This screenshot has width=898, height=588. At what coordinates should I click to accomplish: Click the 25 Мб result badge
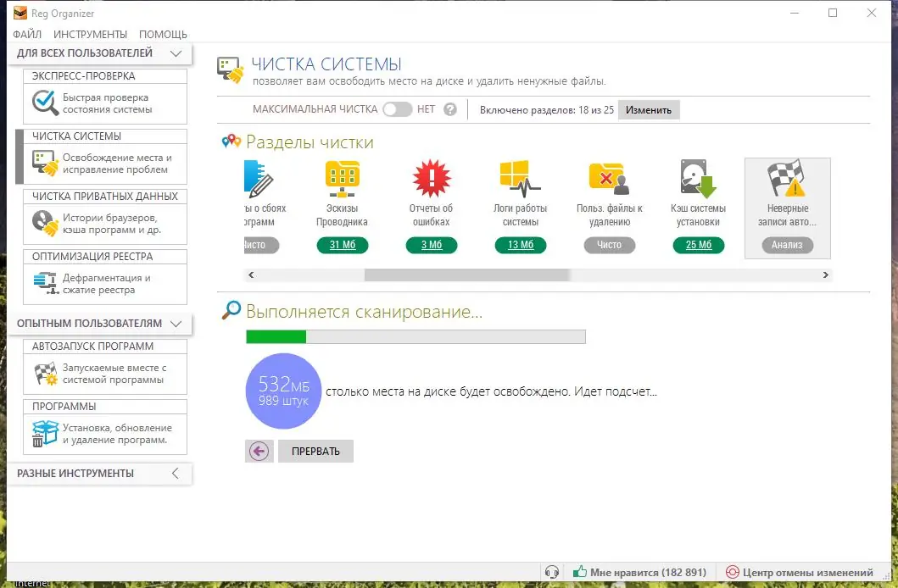tap(699, 245)
